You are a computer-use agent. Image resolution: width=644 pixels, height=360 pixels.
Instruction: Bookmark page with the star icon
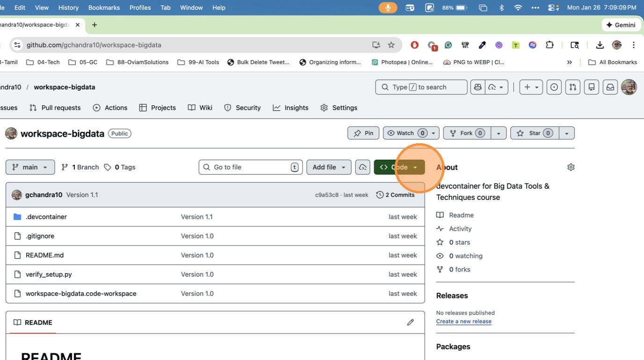[391, 45]
